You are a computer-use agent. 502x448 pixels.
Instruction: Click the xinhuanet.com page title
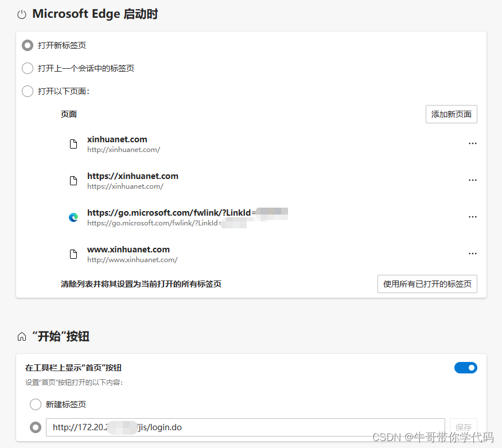117,139
